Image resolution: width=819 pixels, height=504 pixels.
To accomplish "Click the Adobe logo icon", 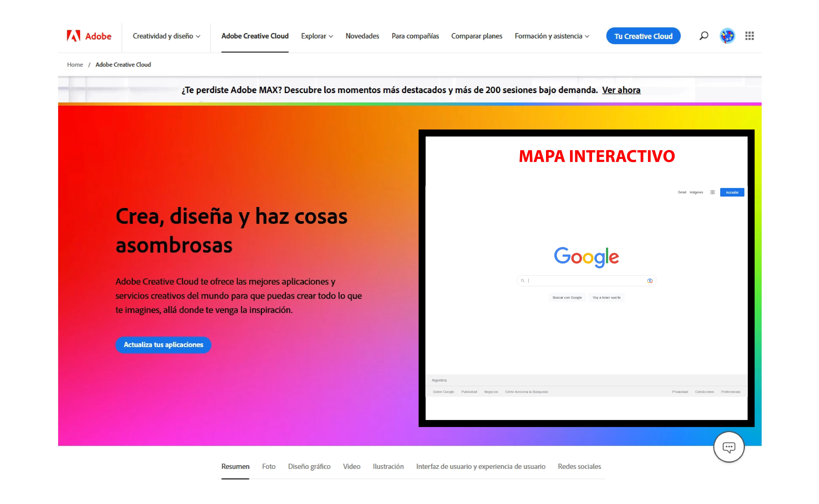I will (x=74, y=36).
